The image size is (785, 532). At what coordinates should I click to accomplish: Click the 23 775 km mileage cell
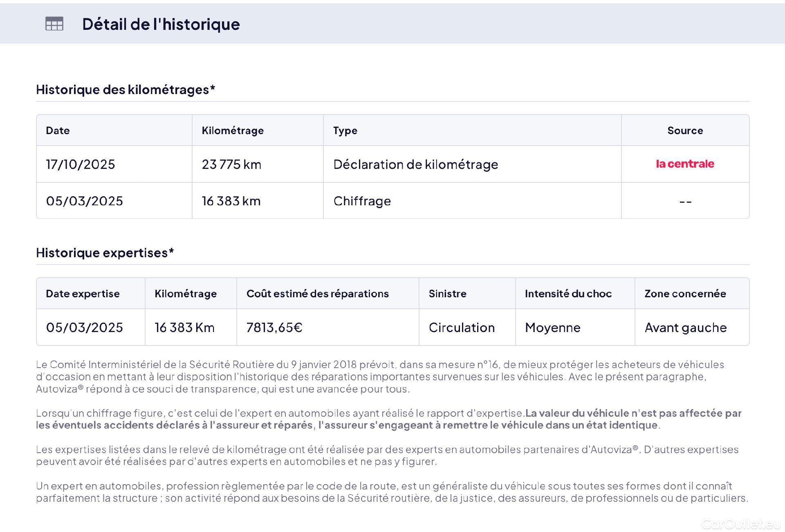tap(231, 164)
